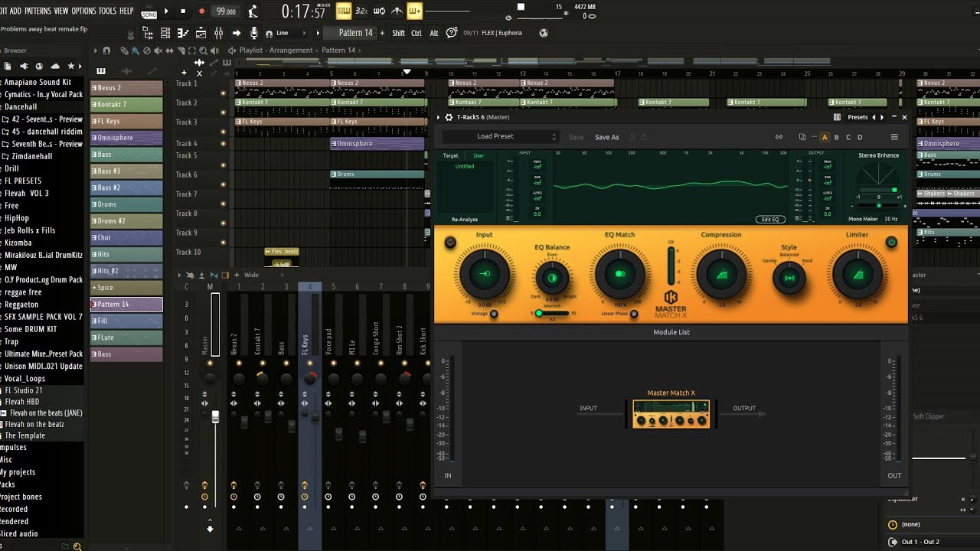Select snapshot C in T-RackS
This screenshot has height=551, width=980.
click(848, 137)
